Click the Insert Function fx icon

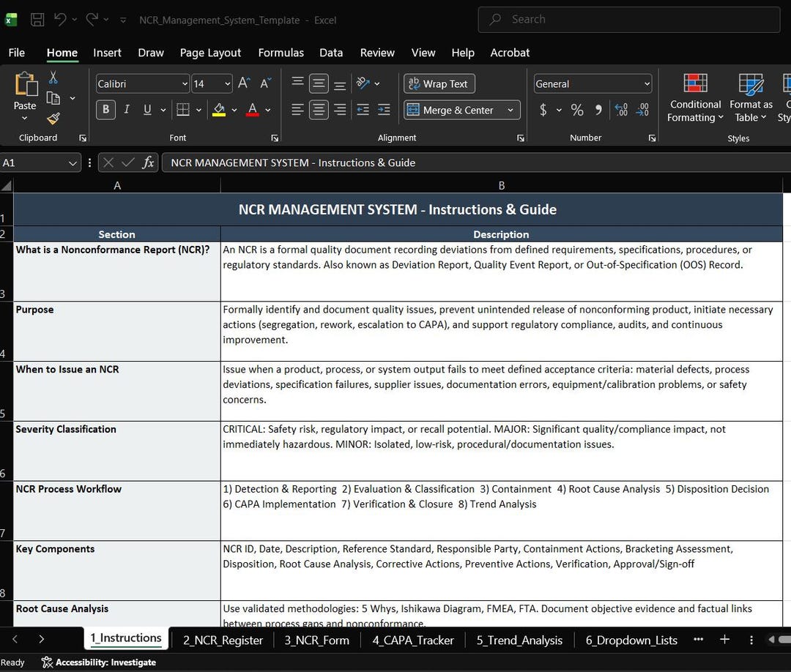coord(148,163)
